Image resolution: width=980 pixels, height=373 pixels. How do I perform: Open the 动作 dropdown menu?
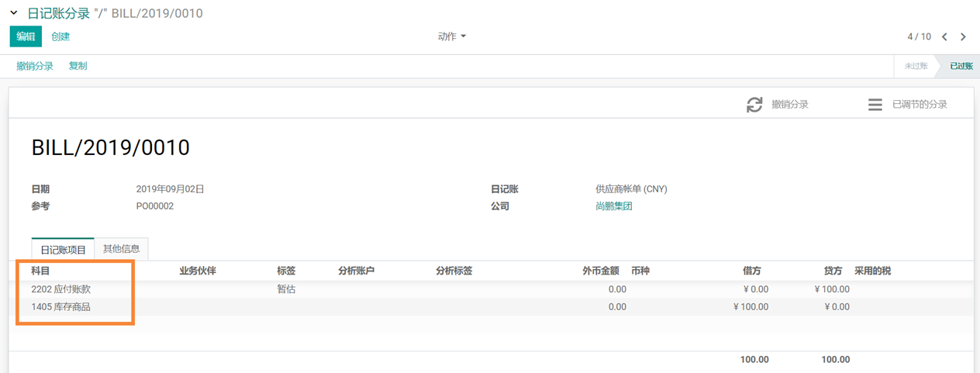pos(451,36)
